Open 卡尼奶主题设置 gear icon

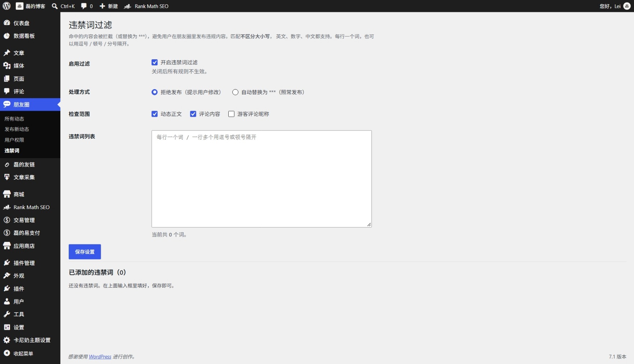point(7,340)
